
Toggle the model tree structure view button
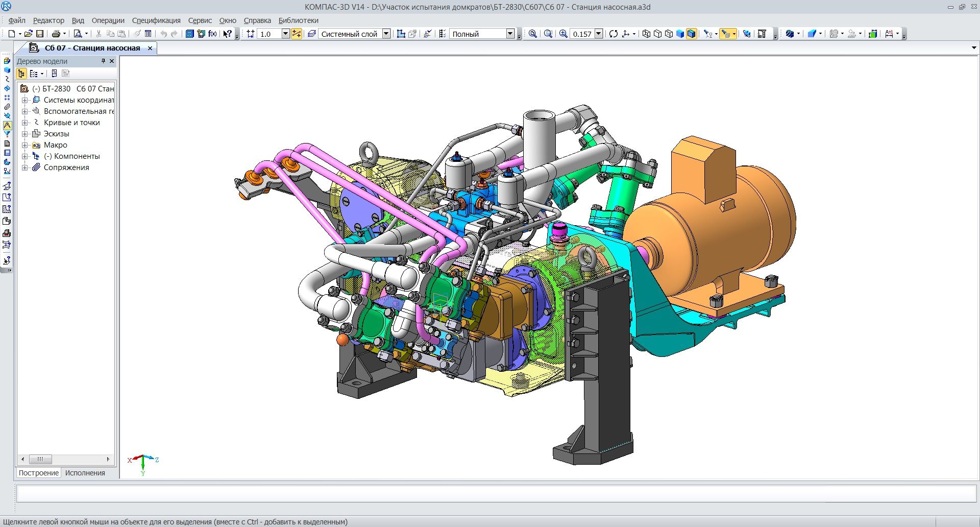point(21,74)
